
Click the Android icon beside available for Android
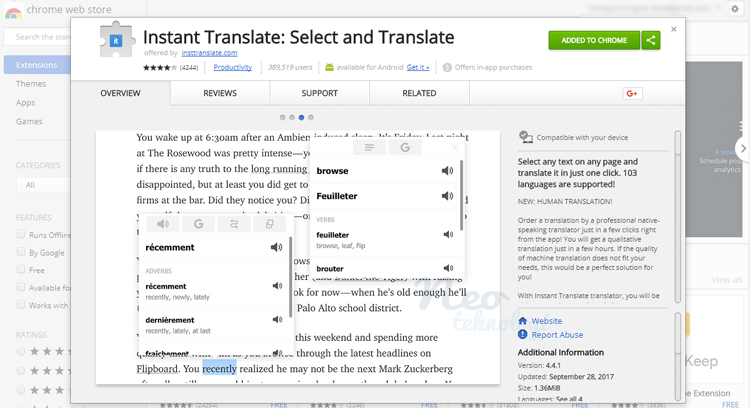point(329,67)
